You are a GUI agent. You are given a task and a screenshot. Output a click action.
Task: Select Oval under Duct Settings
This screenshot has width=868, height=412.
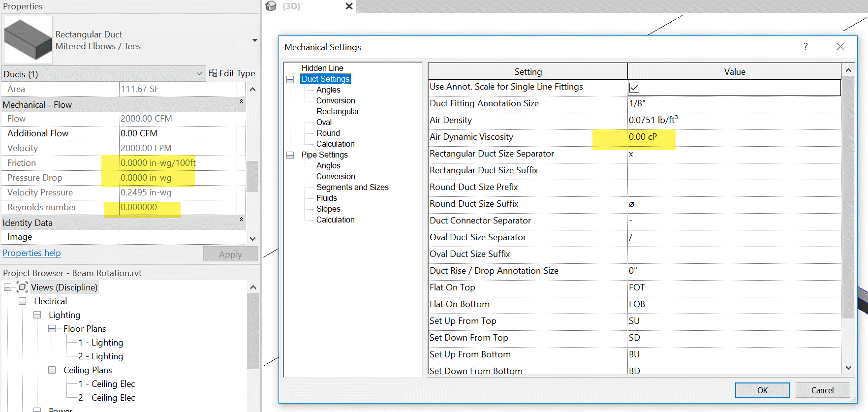324,122
